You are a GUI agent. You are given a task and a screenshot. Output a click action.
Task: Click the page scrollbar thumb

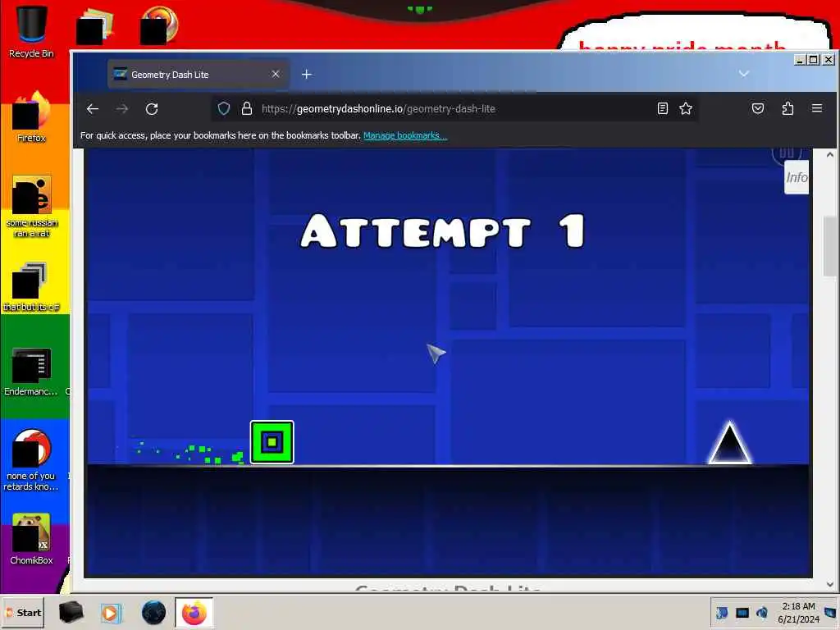coord(830,246)
